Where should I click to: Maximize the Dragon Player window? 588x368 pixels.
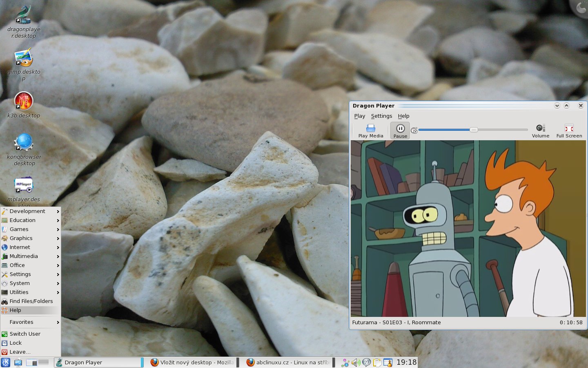(566, 105)
